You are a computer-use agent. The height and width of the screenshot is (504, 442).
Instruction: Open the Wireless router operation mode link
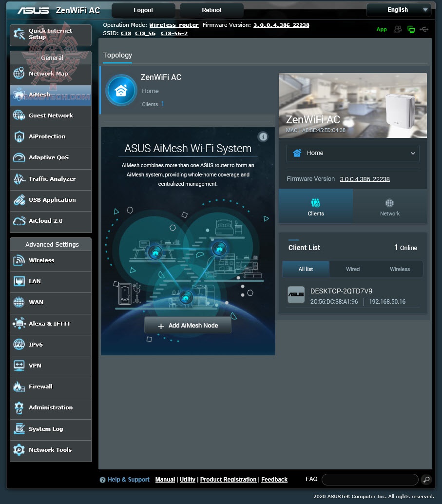[174, 25]
